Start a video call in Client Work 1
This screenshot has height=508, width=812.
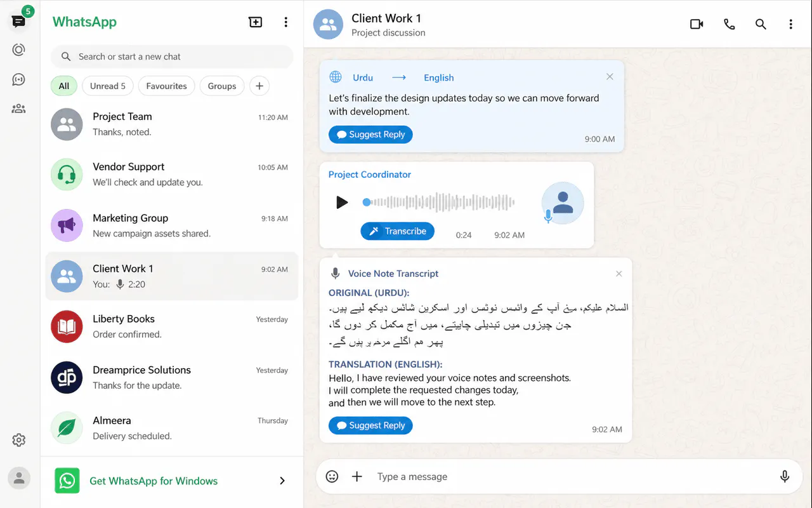pyautogui.click(x=697, y=24)
